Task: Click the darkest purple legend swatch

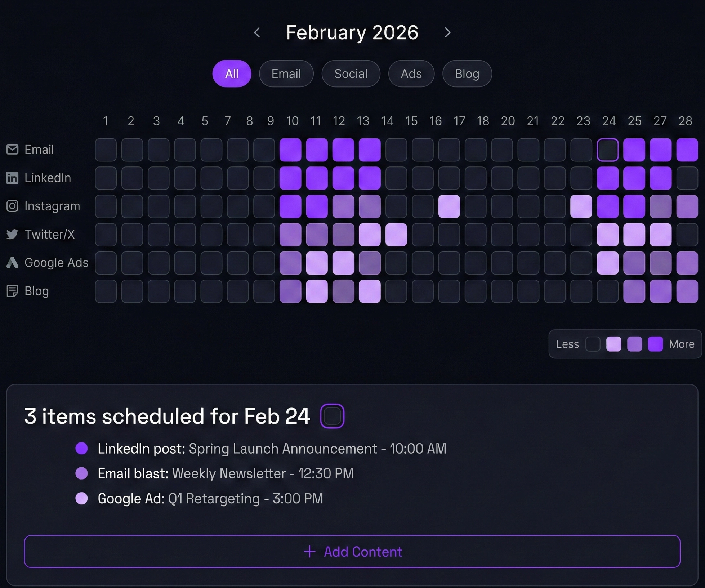Action: click(x=655, y=344)
